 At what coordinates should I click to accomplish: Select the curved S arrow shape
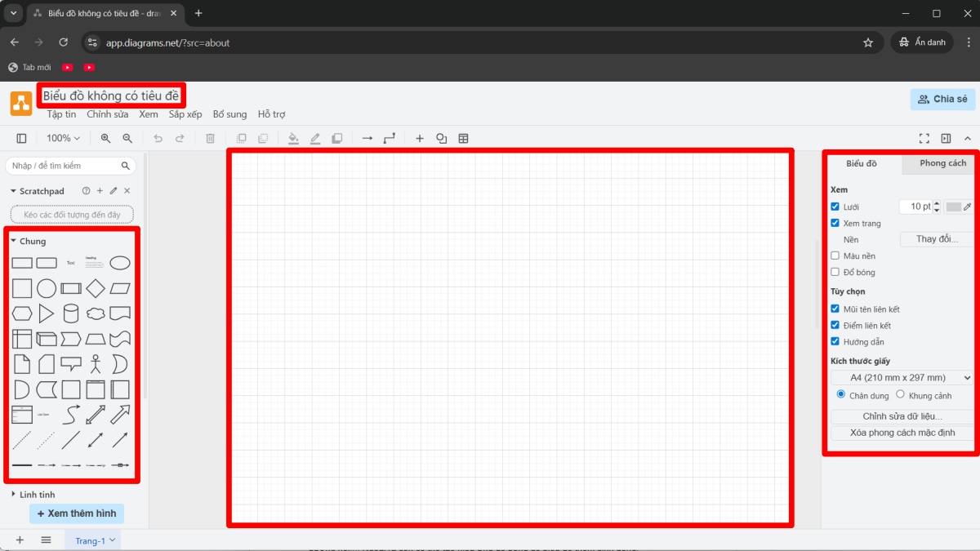click(x=71, y=415)
